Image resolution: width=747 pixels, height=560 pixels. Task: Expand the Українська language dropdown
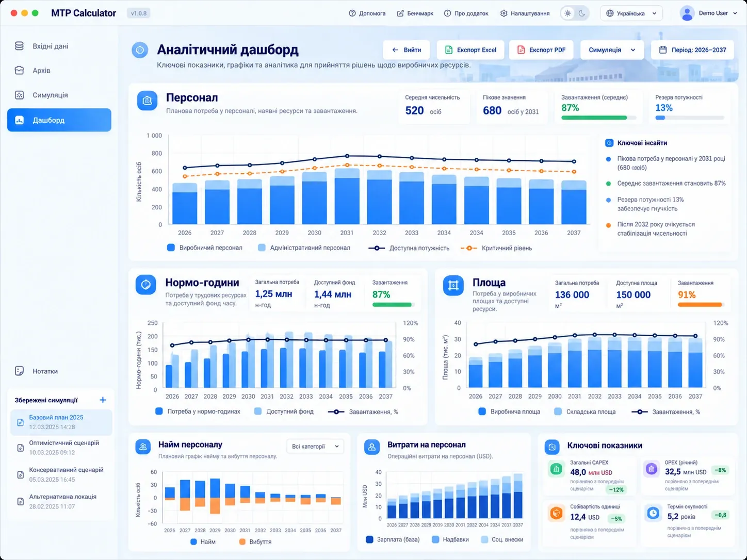point(631,13)
